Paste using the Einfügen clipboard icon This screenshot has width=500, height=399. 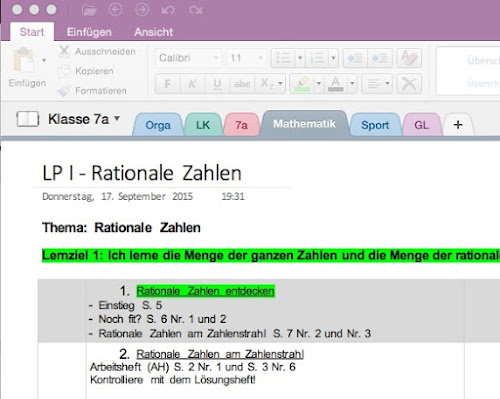24,61
